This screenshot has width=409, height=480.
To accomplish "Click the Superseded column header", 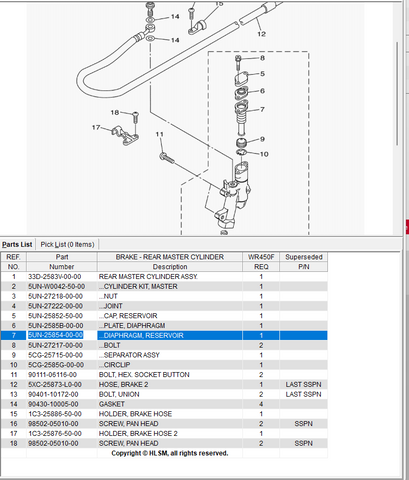I will click(304, 257).
